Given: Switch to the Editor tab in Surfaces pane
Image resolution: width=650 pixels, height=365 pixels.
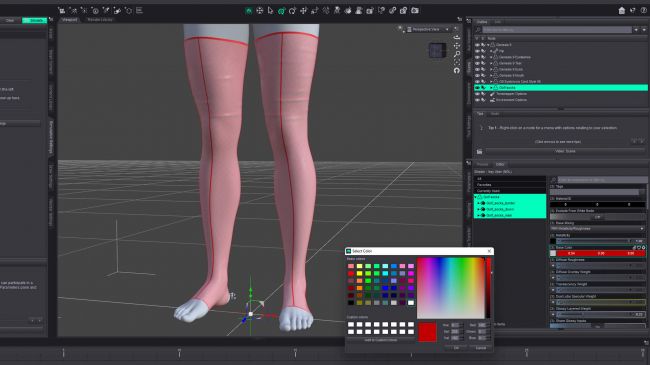Looking at the screenshot, I should (500, 165).
